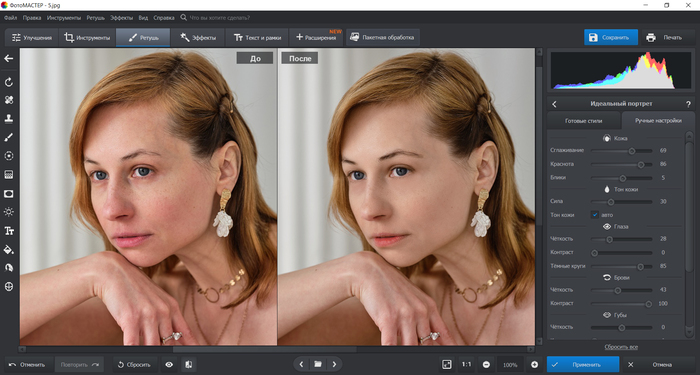This screenshot has width=700, height=375.
Task: Open the Инструменты menu in menu bar
Action: coord(64,18)
